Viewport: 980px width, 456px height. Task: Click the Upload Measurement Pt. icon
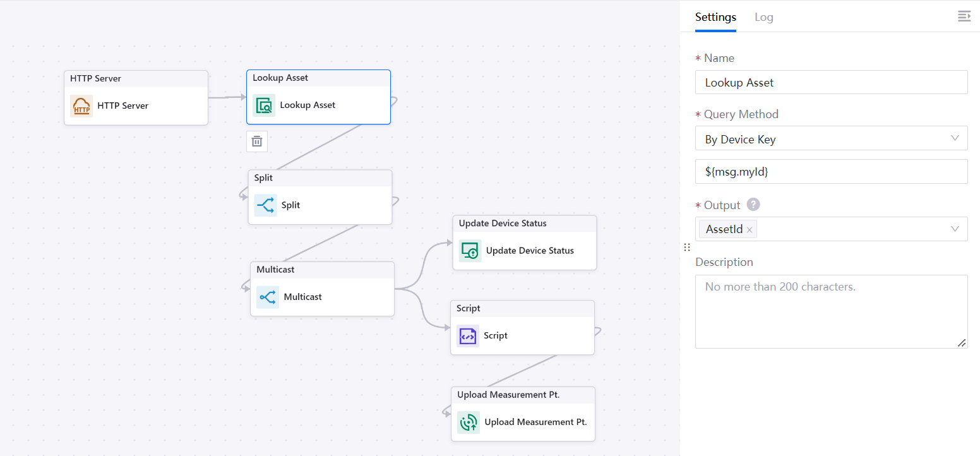coord(469,423)
